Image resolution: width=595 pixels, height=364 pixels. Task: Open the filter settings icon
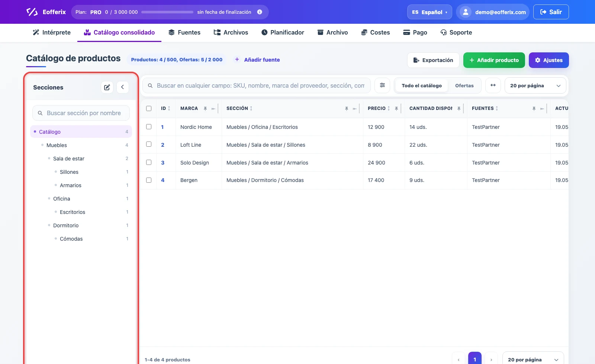coord(382,85)
